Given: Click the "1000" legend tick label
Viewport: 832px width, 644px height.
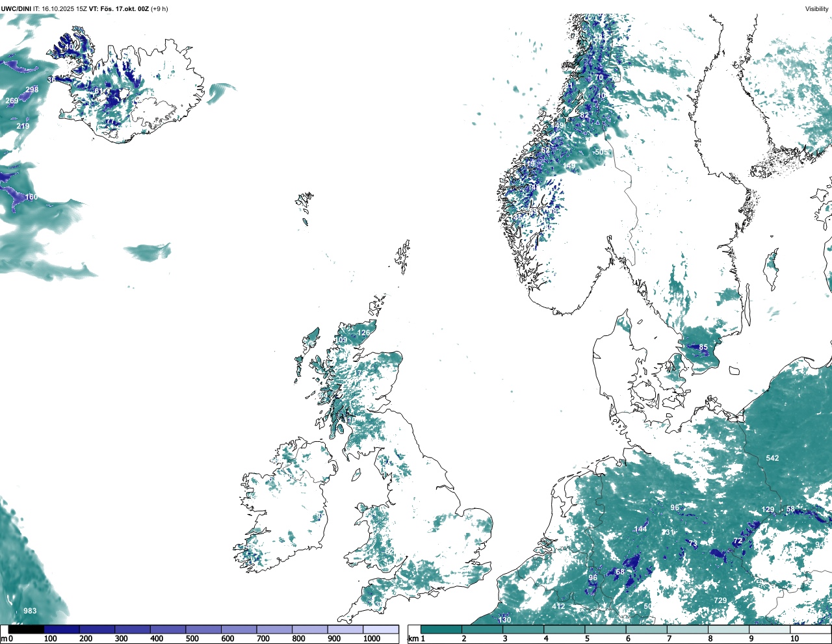Looking at the screenshot, I should click(372, 639).
